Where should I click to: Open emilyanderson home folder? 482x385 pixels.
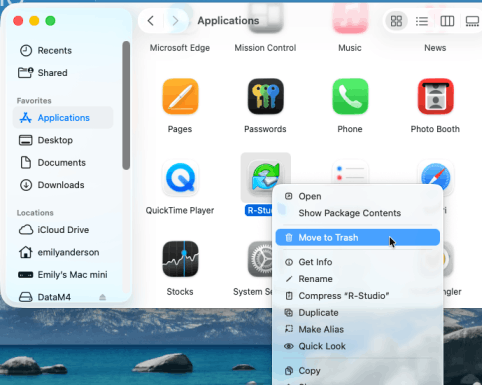pyautogui.click(x=63, y=252)
